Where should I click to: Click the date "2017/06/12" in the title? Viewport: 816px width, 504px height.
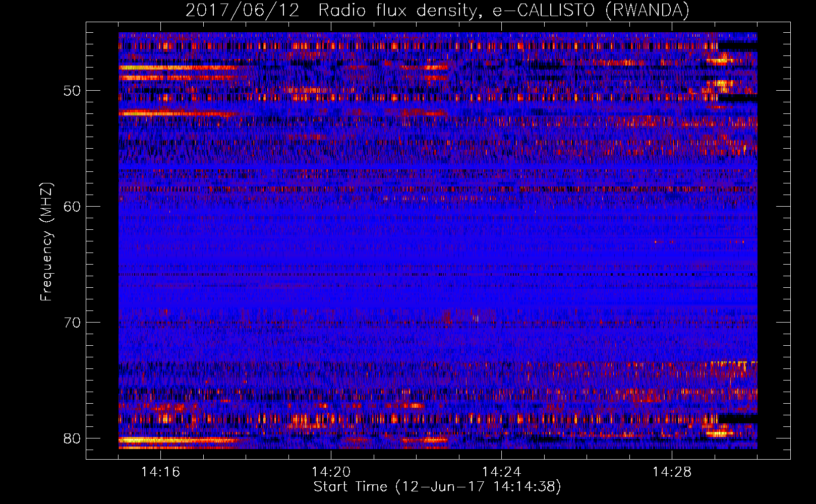(x=243, y=11)
